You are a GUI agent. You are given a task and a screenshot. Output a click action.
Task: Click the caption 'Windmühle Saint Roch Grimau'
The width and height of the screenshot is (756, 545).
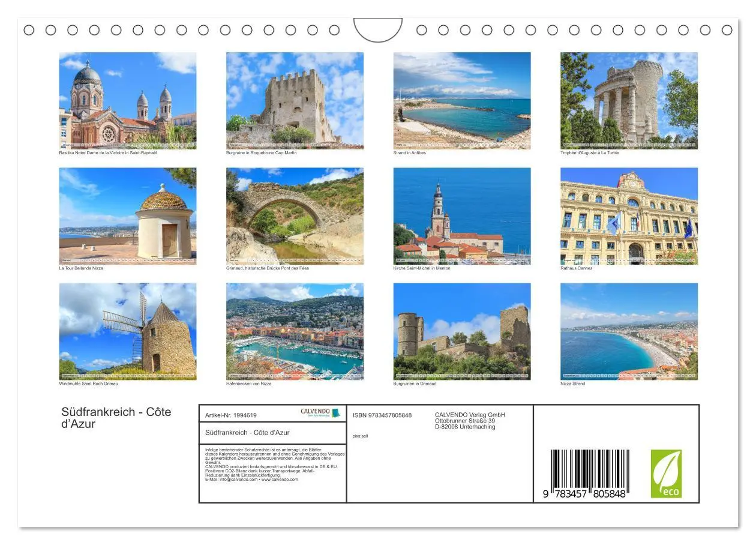click(x=88, y=384)
